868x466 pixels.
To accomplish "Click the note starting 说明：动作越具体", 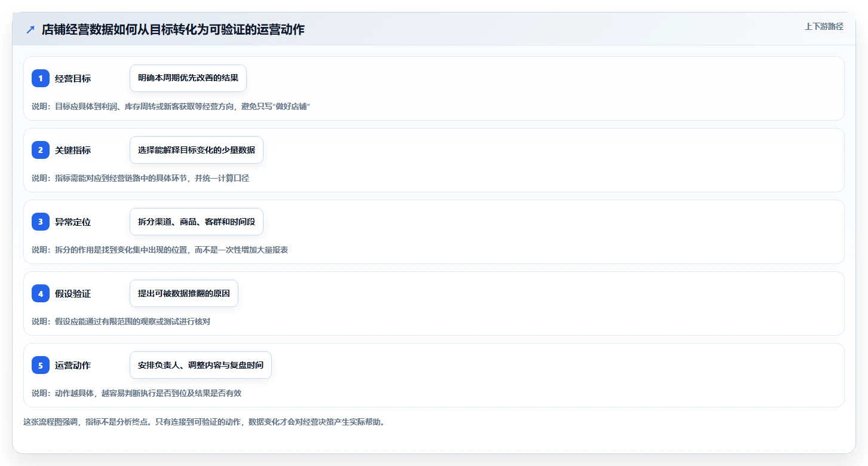I will pyautogui.click(x=137, y=393).
